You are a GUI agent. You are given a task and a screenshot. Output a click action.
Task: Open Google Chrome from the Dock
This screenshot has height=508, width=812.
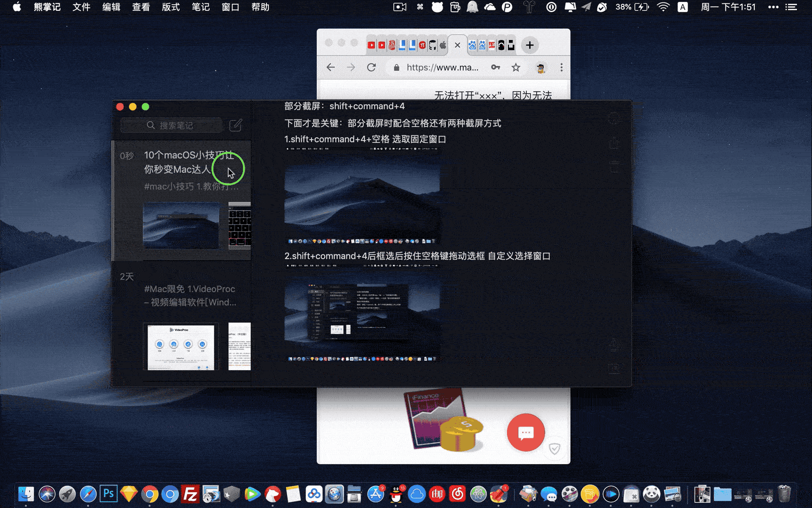149,494
